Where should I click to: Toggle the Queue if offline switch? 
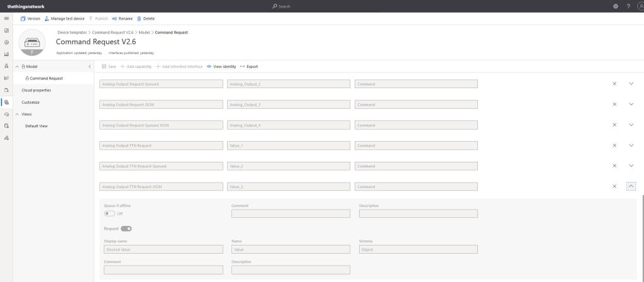[x=110, y=213]
